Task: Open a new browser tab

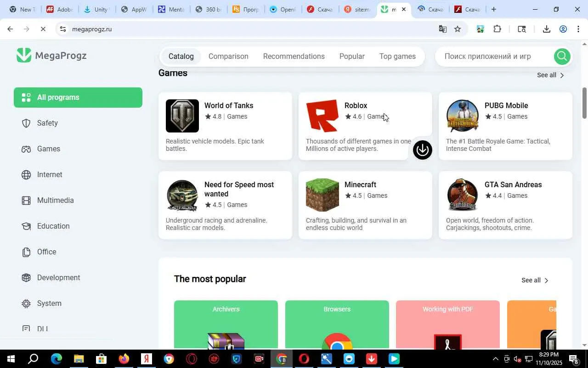Action: 494,9
